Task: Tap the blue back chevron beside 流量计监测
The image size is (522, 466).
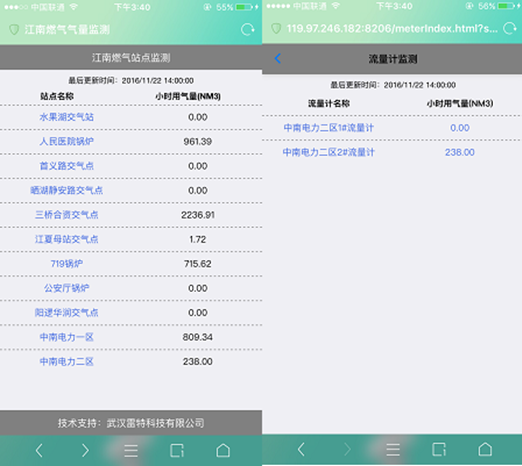Action: [277, 58]
